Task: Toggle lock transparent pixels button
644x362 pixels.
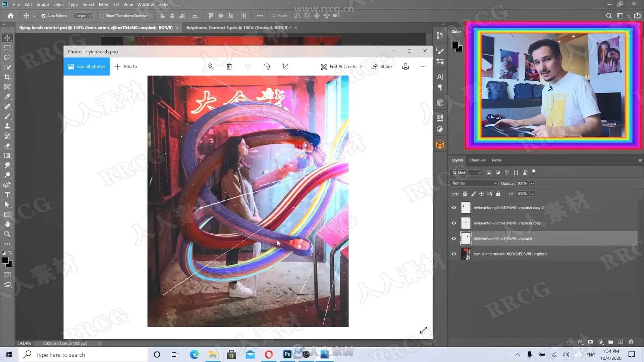Action: point(465,194)
